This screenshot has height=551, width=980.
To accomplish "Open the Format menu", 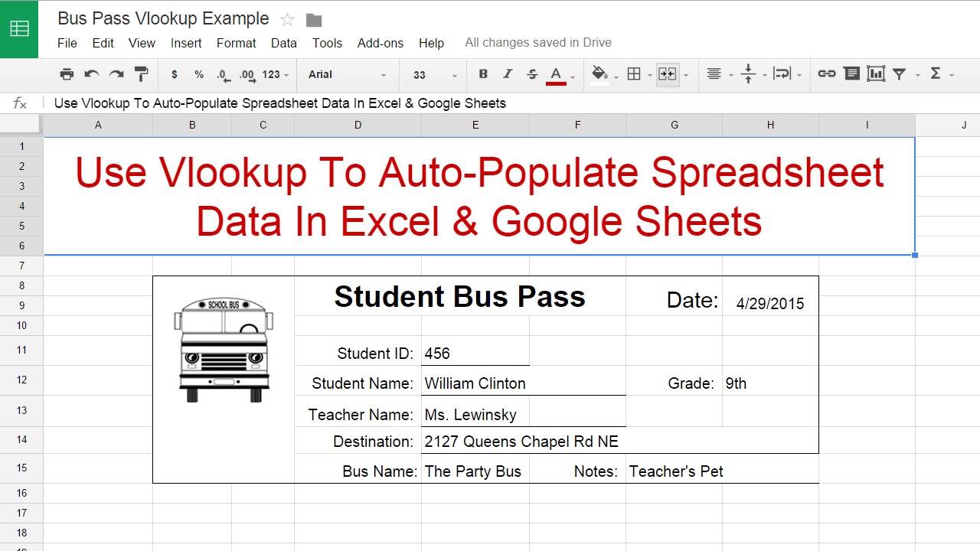I will click(x=236, y=43).
